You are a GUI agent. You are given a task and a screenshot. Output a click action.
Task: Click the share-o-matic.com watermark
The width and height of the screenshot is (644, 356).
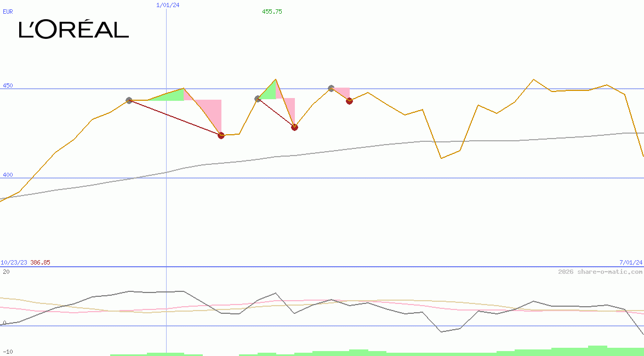pos(600,272)
